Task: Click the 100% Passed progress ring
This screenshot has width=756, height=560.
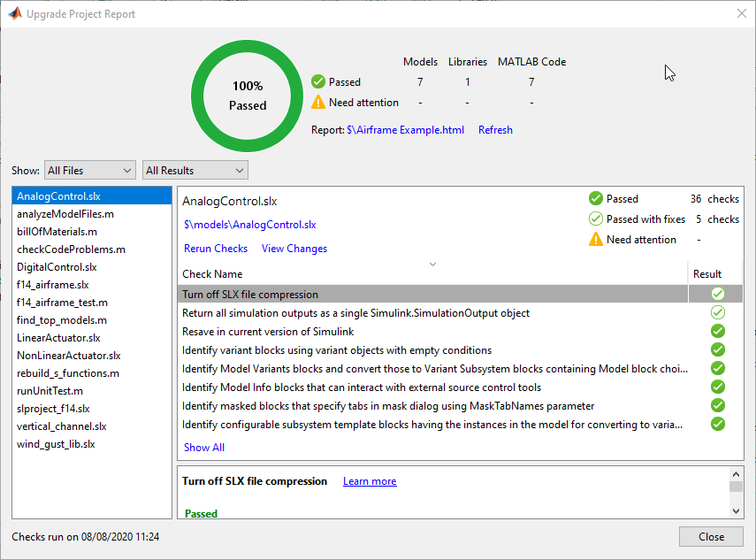Action: coord(248,96)
